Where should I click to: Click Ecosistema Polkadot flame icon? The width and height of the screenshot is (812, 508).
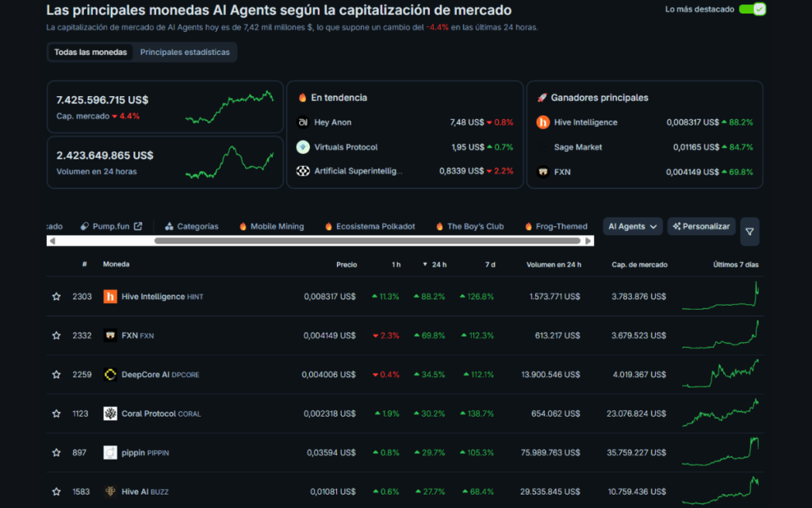tap(328, 226)
